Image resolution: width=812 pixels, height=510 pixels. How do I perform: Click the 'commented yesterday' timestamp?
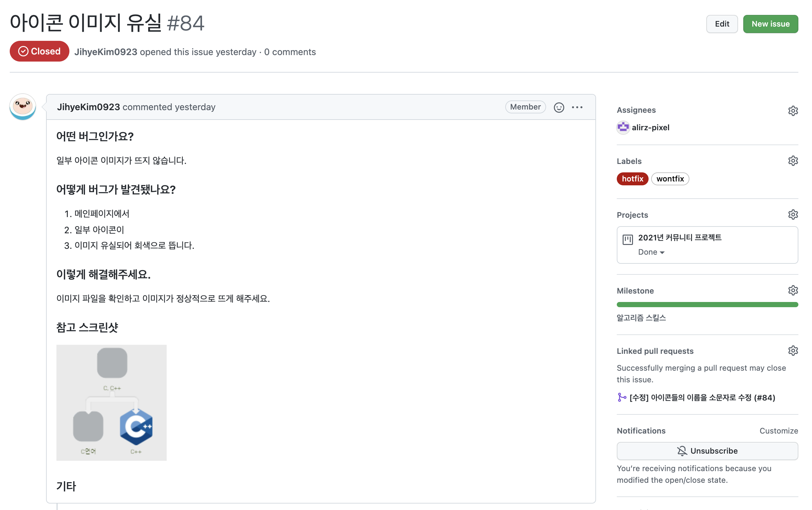pos(169,107)
